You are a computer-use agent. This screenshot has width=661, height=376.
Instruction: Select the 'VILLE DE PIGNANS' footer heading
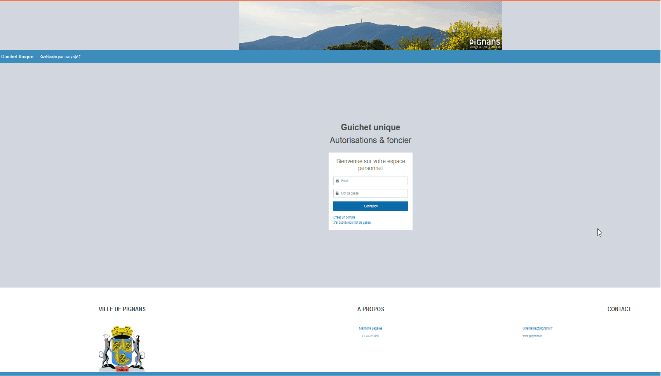click(x=122, y=309)
